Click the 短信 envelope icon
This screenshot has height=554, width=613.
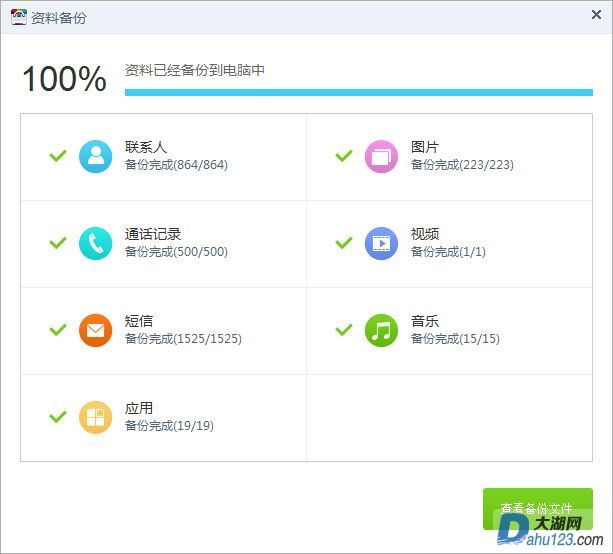click(95, 330)
